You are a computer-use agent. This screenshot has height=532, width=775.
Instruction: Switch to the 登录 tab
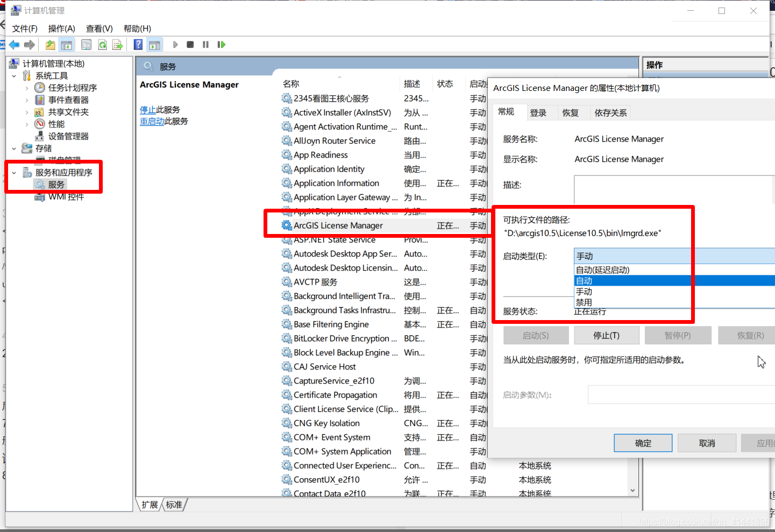(x=538, y=112)
